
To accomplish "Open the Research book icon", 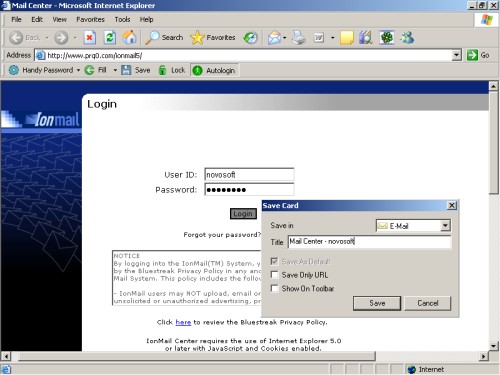I will click(366, 38).
